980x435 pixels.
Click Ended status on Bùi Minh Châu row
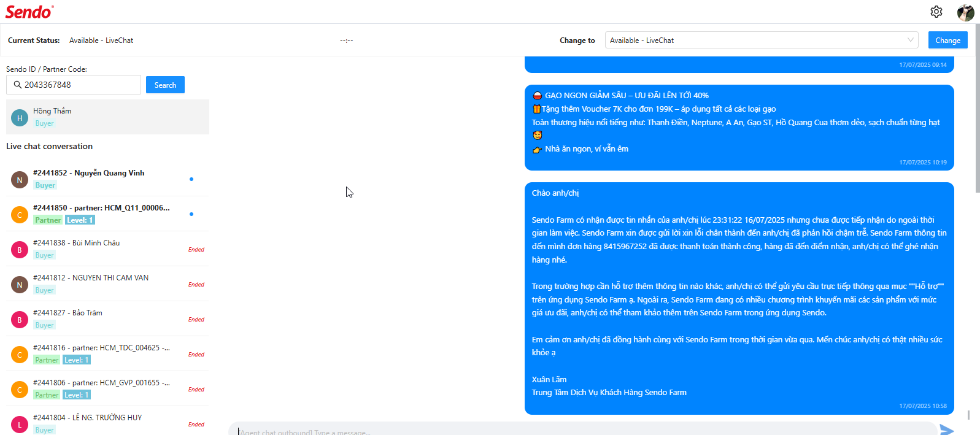(196, 250)
